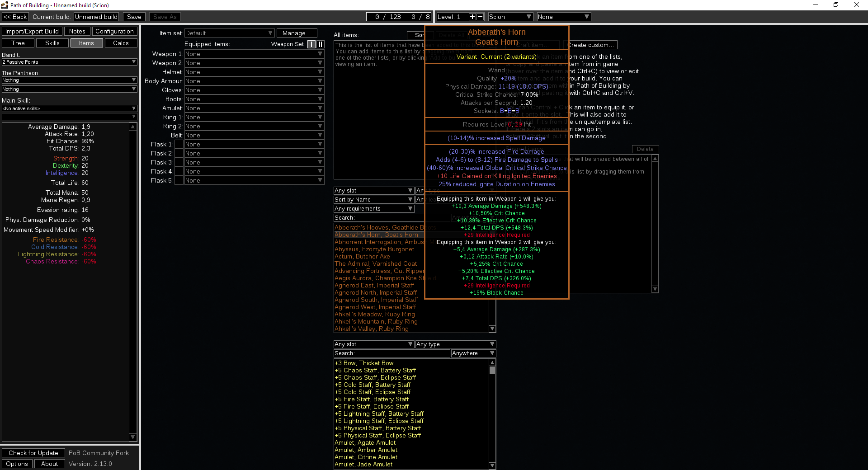The image size is (868, 470).
Task: Click the base items list scroll-down arrow
Action: pos(492,465)
